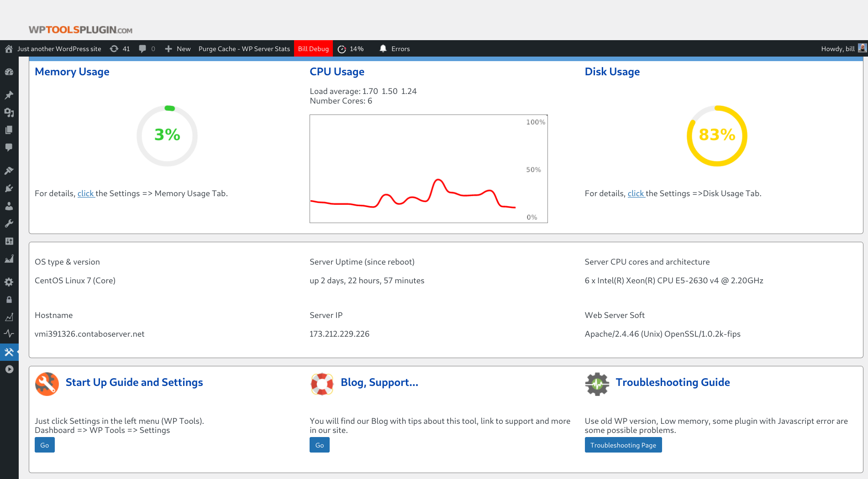The height and width of the screenshot is (479, 868).
Task: Open the Dashboard icon in sidebar
Action: (x=9, y=72)
